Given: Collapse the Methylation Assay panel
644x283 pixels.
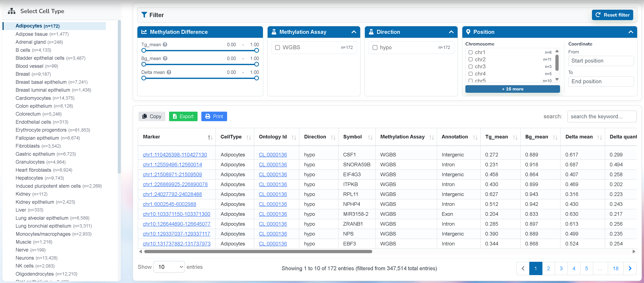Looking at the screenshot, I should [354, 32].
